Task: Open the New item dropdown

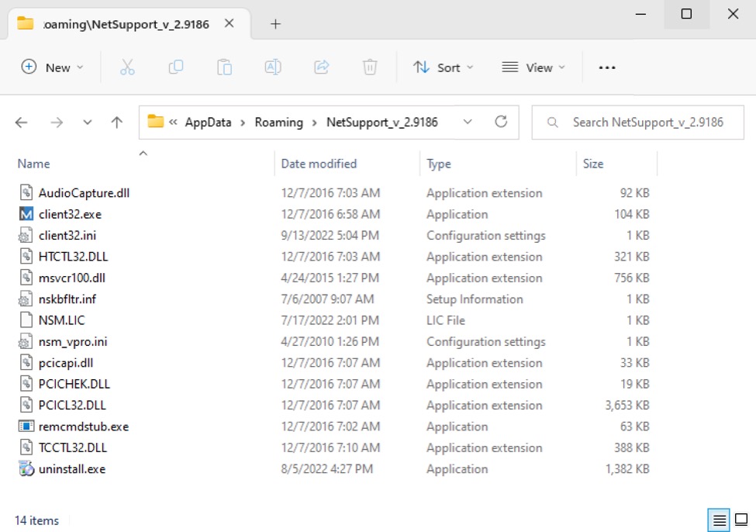Action: (x=52, y=67)
